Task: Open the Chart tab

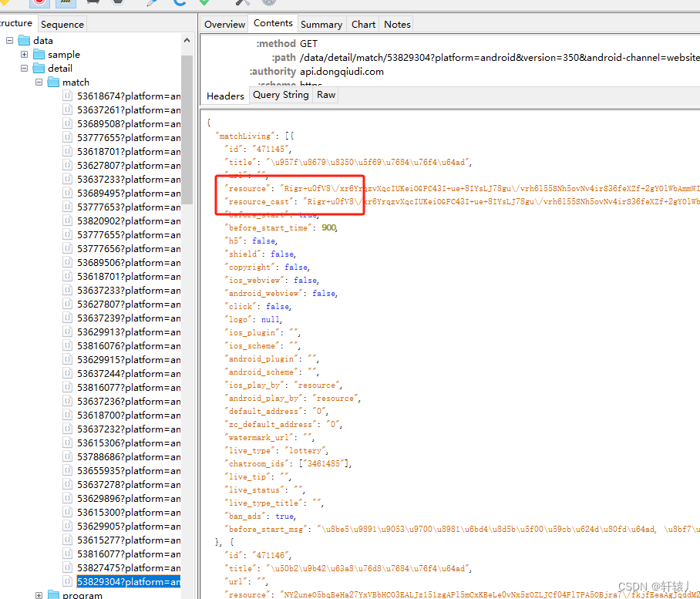Action: click(363, 24)
